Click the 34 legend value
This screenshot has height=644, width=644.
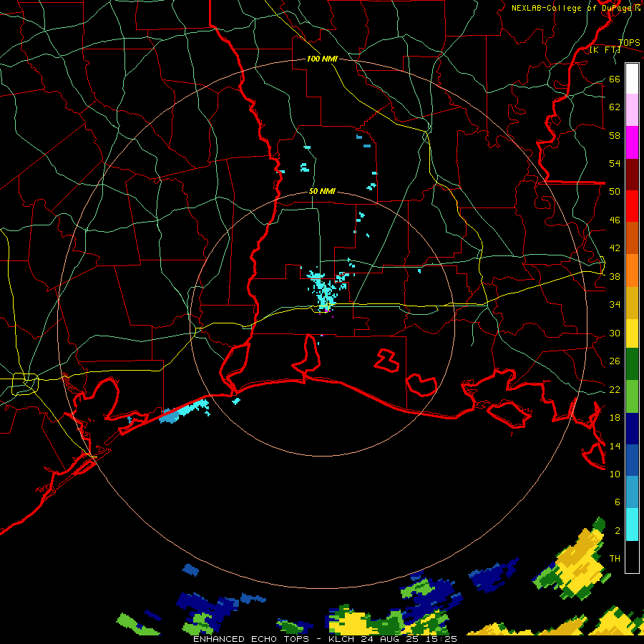(615, 305)
